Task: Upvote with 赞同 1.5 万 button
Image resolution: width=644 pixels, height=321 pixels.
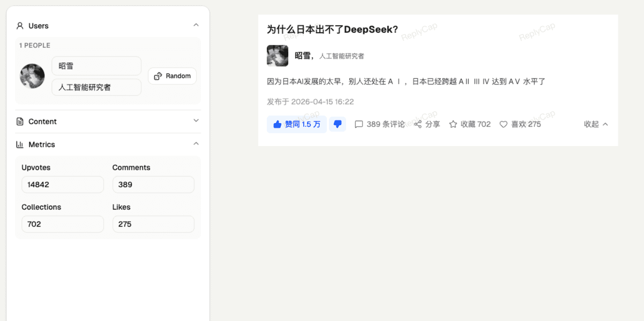Action: click(297, 124)
